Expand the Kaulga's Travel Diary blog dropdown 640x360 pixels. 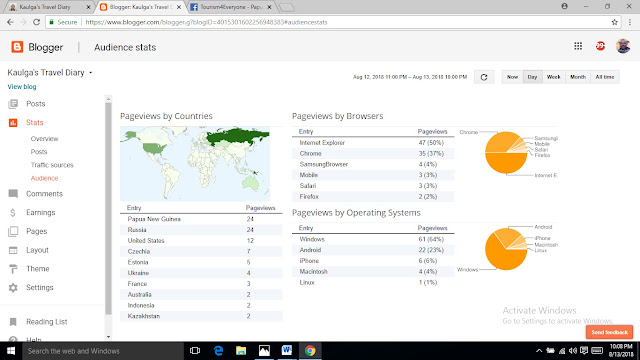(x=91, y=73)
